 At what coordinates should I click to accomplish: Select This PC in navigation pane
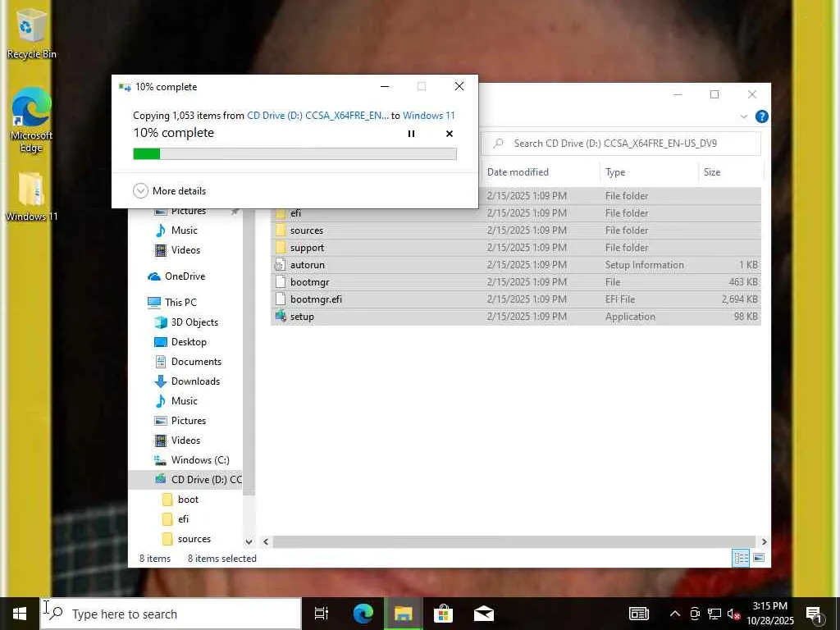[180, 302]
